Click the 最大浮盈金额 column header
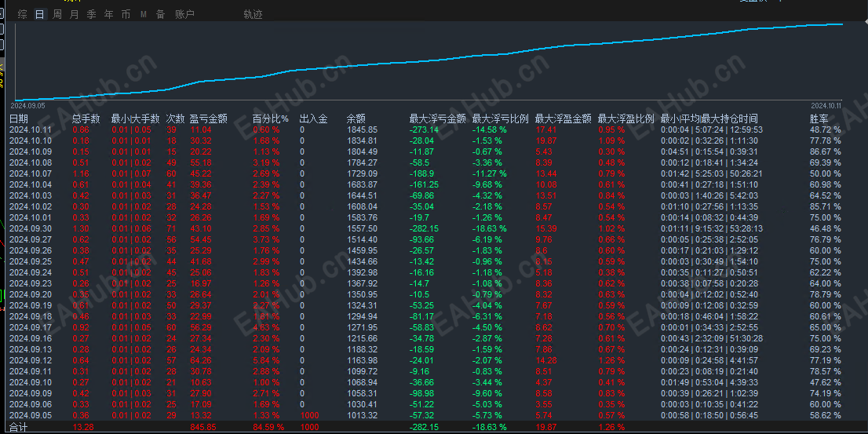The width and height of the screenshot is (868, 434). pyautogui.click(x=563, y=119)
